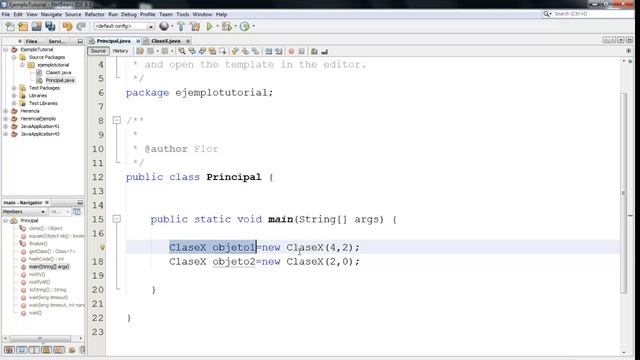Open the File menu
Viewport: 640px width, 360px height.
6,14
